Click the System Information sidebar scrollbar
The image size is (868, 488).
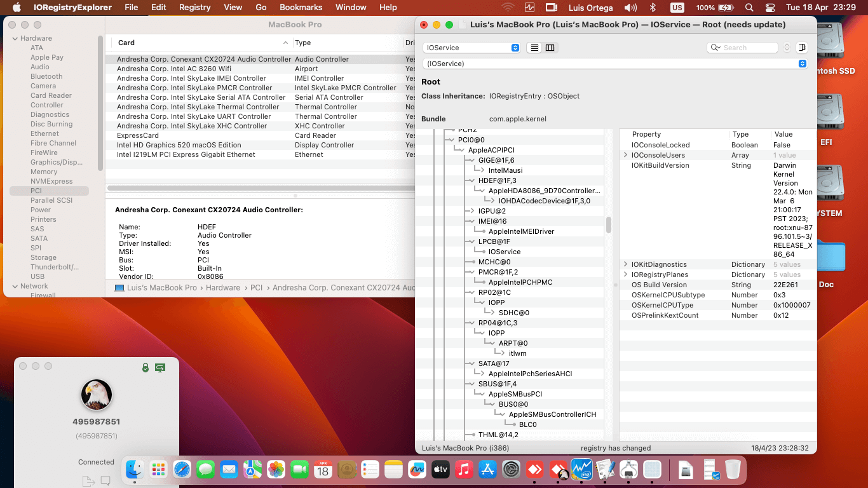tap(100, 103)
